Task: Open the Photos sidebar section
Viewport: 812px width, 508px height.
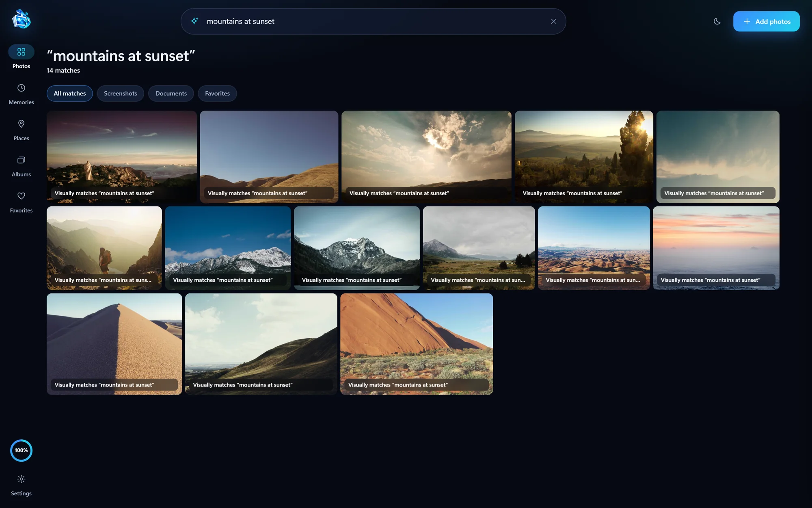Action: pyautogui.click(x=21, y=57)
